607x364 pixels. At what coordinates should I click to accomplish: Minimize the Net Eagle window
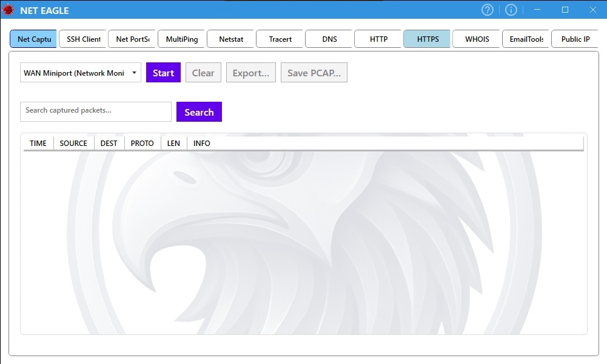click(x=537, y=10)
